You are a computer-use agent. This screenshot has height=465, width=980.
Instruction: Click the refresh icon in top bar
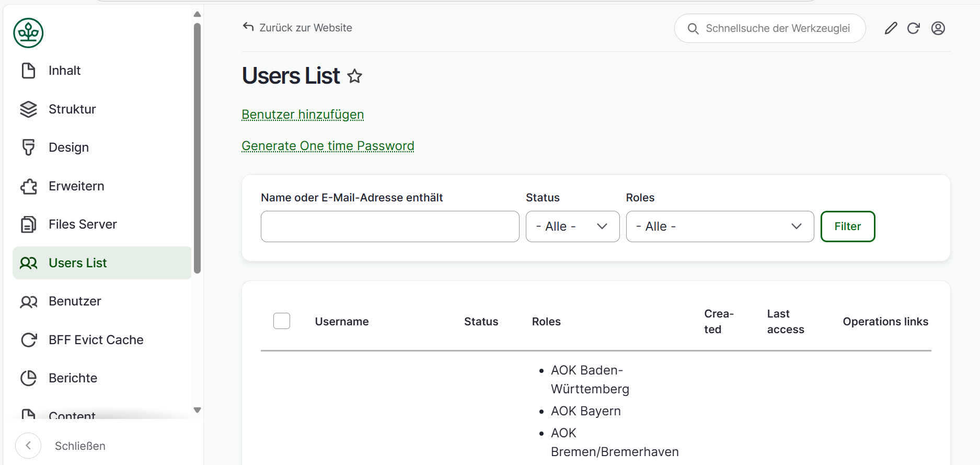click(913, 28)
